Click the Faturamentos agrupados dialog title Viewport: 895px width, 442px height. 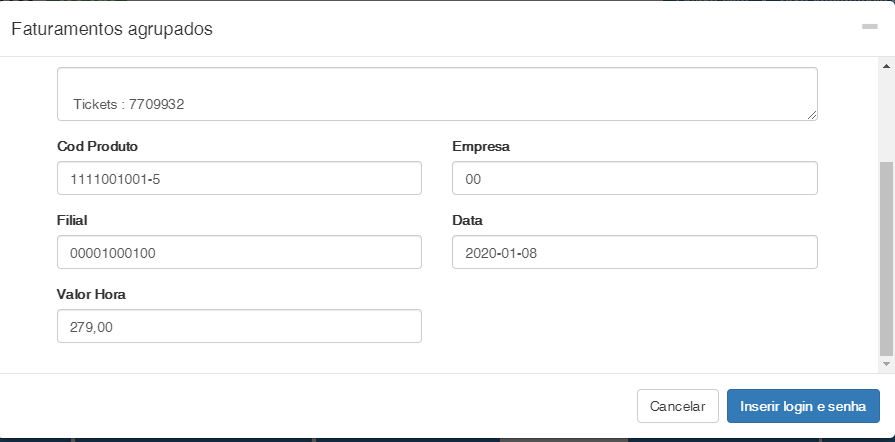point(112,29)
